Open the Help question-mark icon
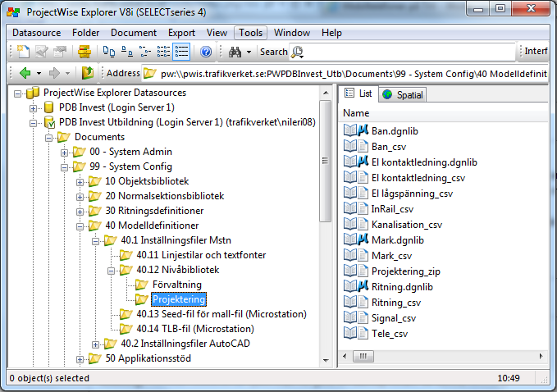Screen dimensions: 557x392 tap(206, 52)
